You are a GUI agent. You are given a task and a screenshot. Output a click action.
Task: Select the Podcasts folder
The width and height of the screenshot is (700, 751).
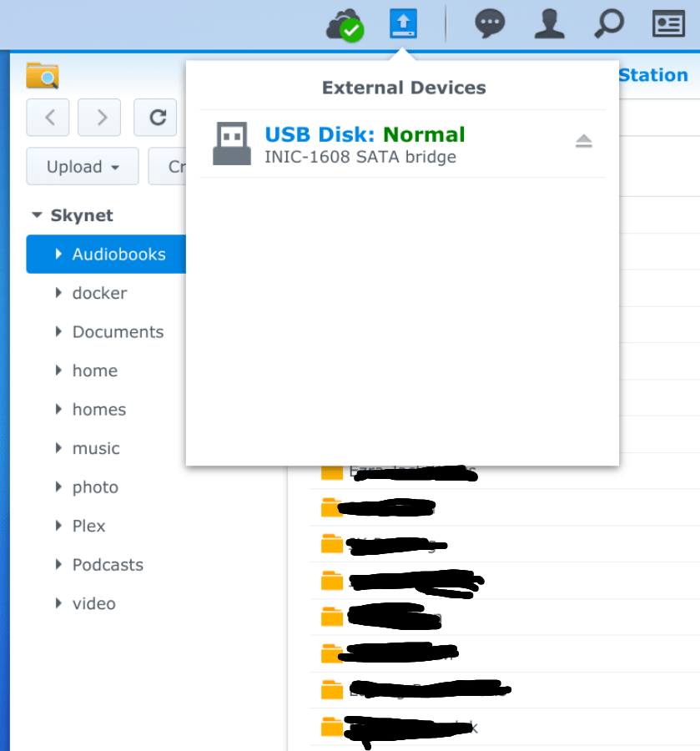tap(109, 565)
